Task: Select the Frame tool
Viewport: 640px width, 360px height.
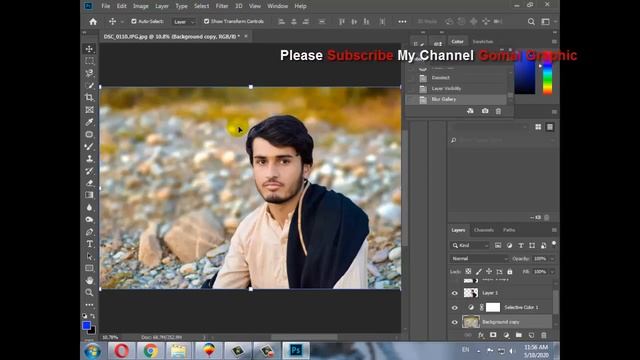Action: (89, 110)
